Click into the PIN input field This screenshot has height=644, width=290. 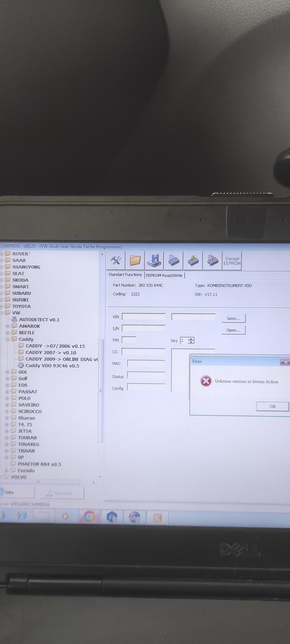pyautogui.click(x=129, y=340)
